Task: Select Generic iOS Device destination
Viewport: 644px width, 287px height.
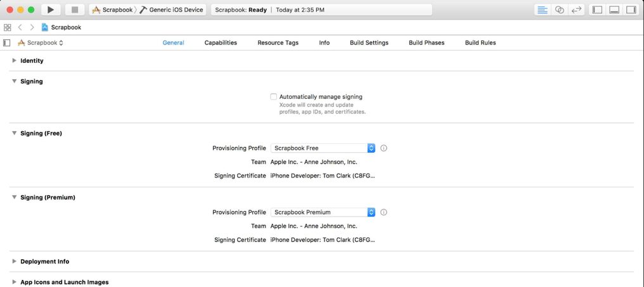Action: click(x=176, y=10)
